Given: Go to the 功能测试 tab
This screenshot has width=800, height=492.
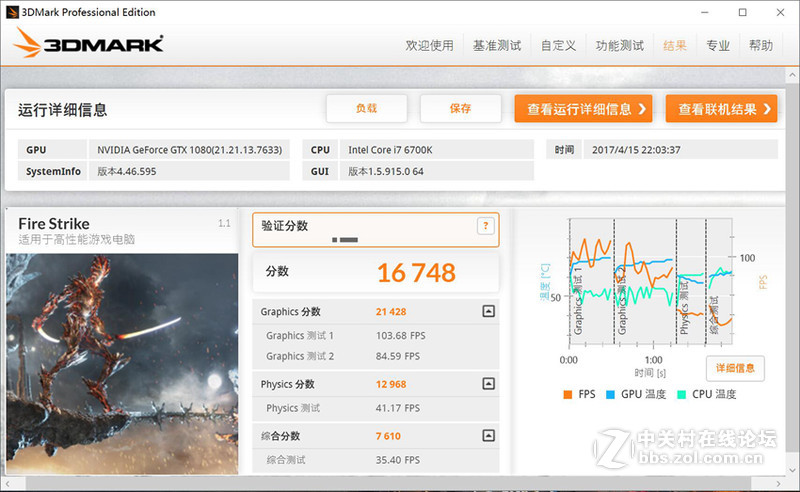Looking at the screenshot, I should point(619,45).
